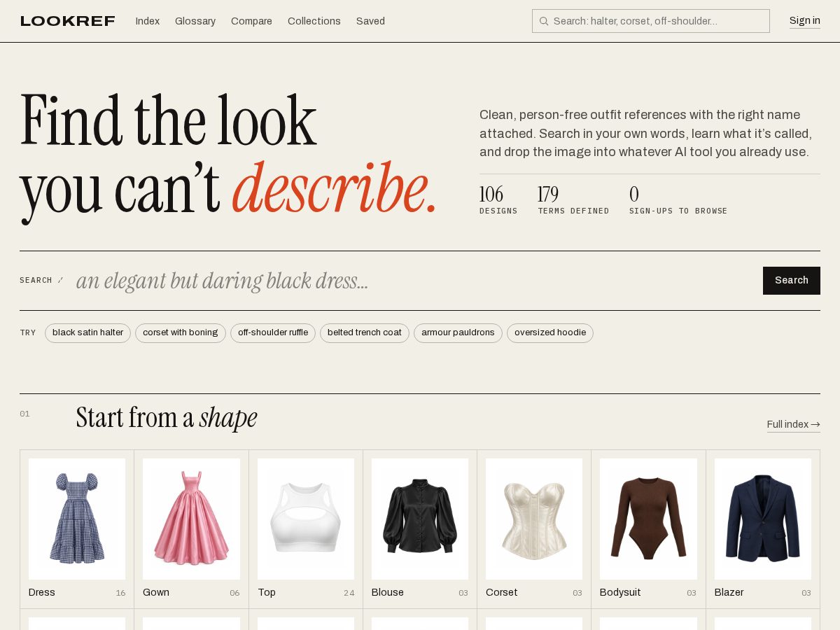Click the '0 Sign-ups to browse' stat
Screen dimensions: 840x630
point(678,199)
